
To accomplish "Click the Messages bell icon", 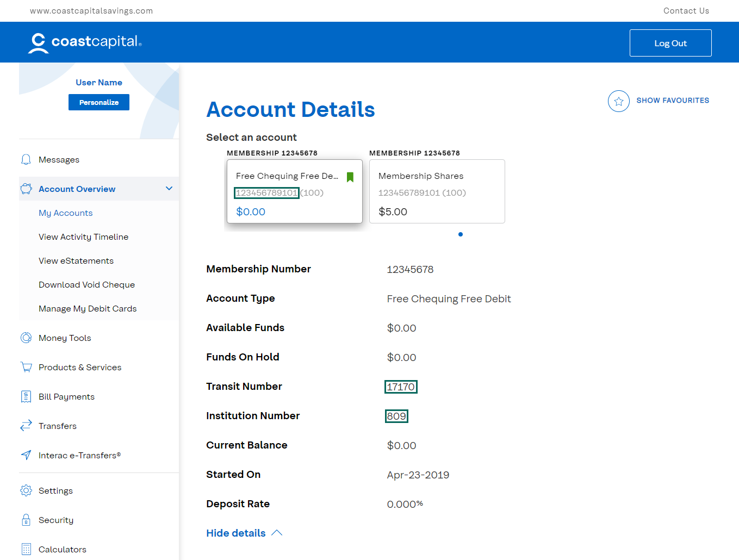I will (x=26, y=159).
